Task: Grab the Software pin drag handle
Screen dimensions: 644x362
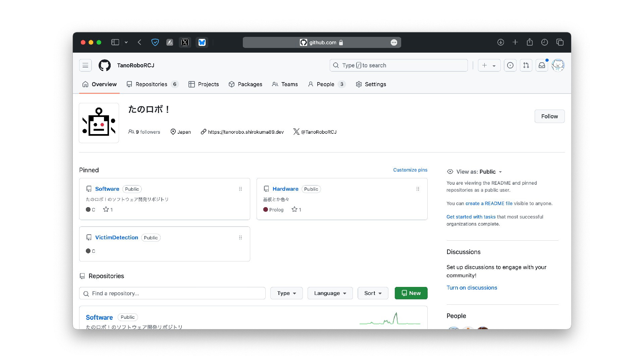Action: point(240,189)
